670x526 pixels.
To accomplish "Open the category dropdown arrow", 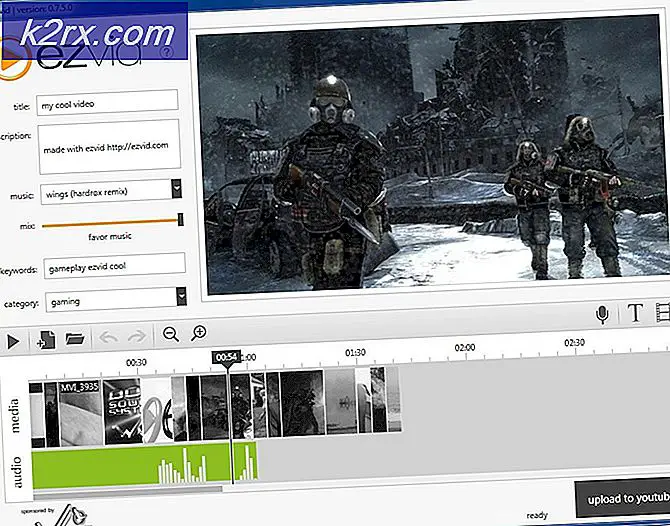I will (182, 297).
